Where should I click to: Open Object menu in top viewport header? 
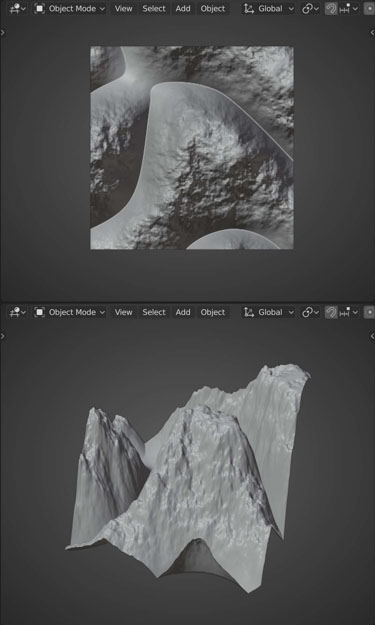click(x=213, y=8)
